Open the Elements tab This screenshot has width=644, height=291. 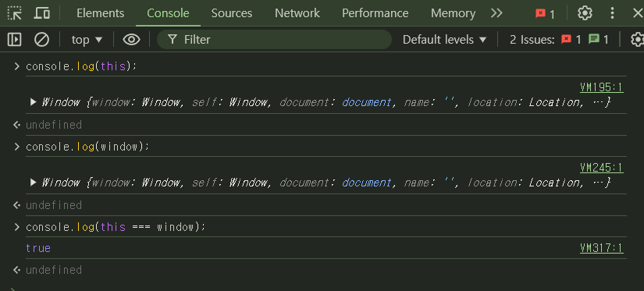click(x=100, y=13)
